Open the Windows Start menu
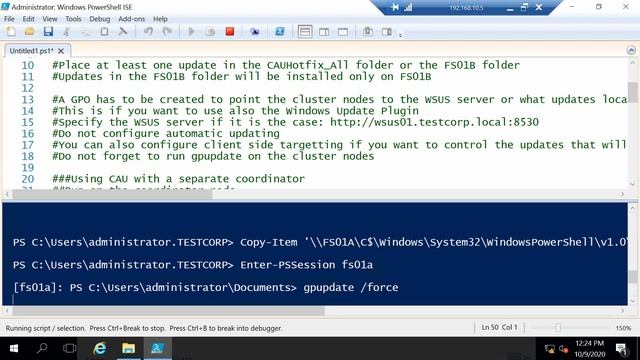The height and width of the screenshot is (360, 640). pos(13,348)
